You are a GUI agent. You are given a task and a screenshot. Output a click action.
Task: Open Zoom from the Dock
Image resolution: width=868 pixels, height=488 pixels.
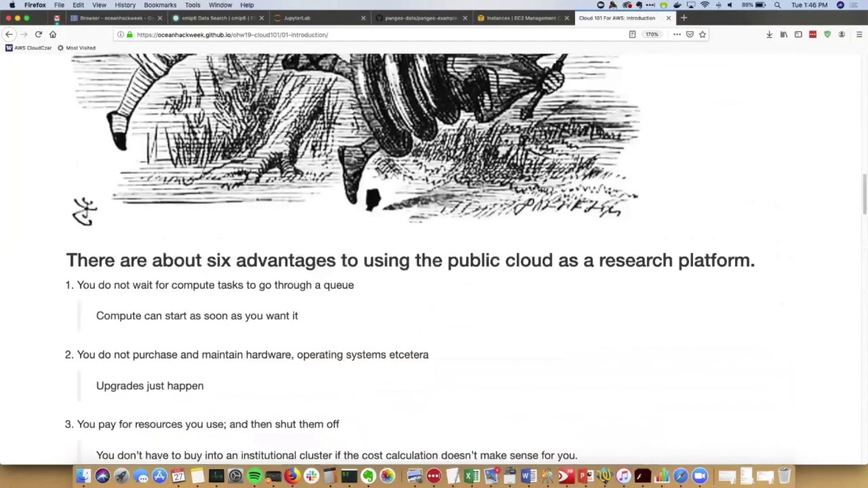(699, 476)
